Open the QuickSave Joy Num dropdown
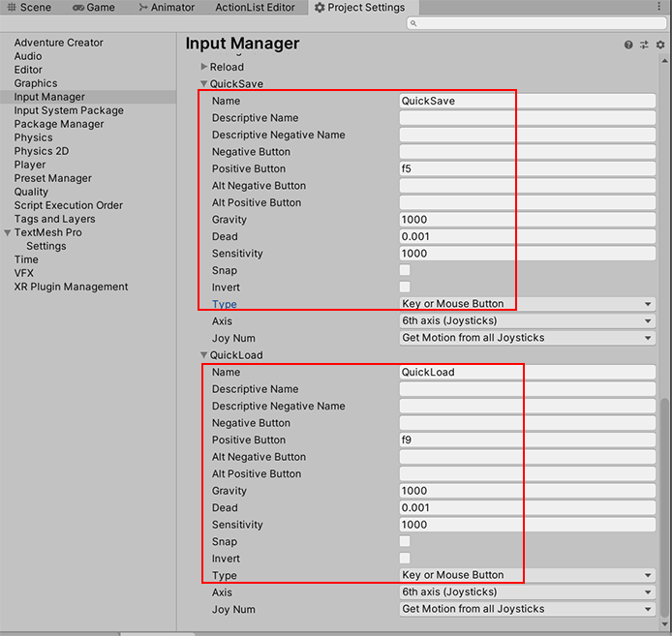 tap(527, 338)
